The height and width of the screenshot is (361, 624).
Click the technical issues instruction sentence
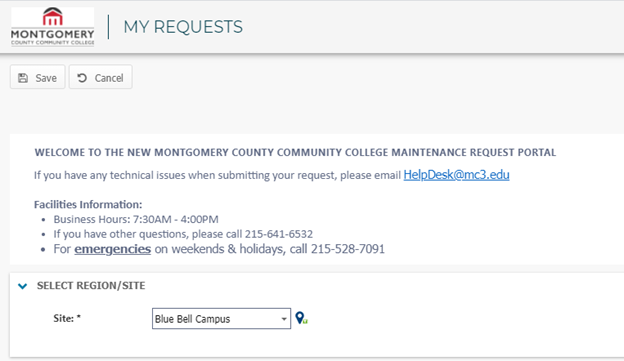click(217, 176)
